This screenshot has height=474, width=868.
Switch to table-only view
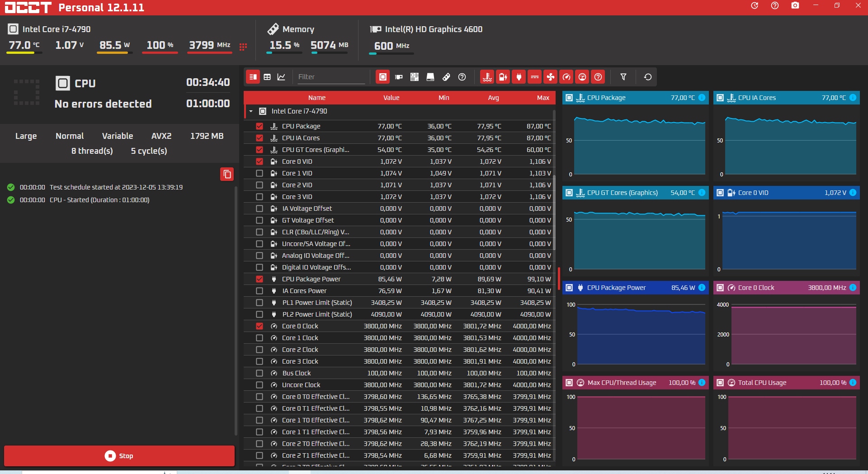coord(267,77)
